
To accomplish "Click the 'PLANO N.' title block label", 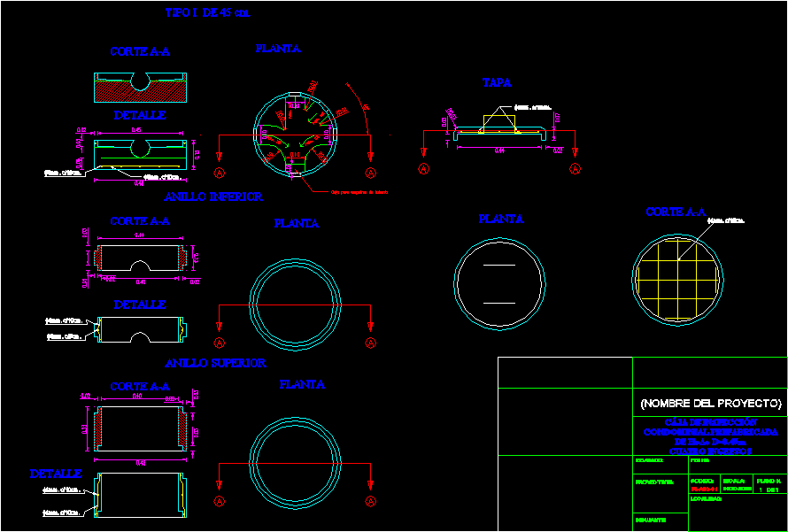I will (769, 481).
